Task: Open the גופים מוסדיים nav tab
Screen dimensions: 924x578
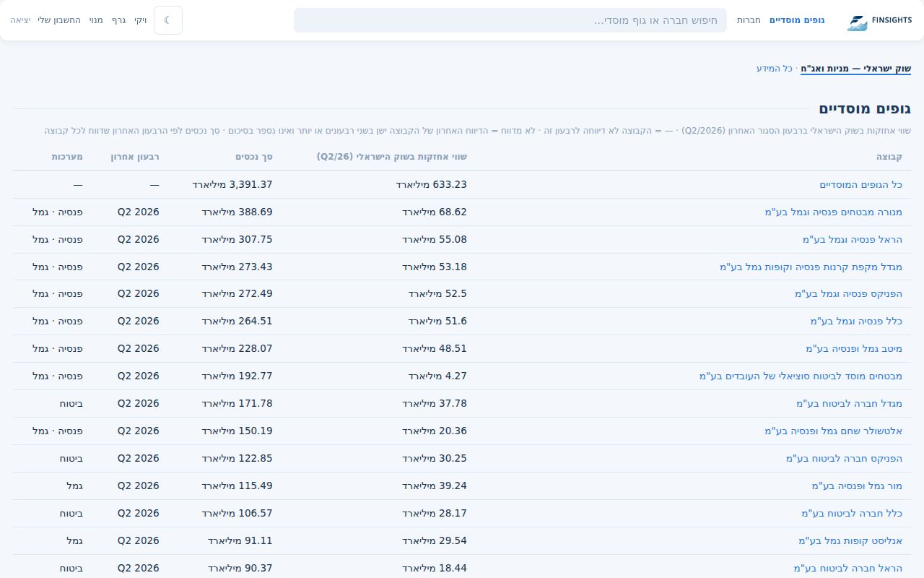Action: click(797, 20)
